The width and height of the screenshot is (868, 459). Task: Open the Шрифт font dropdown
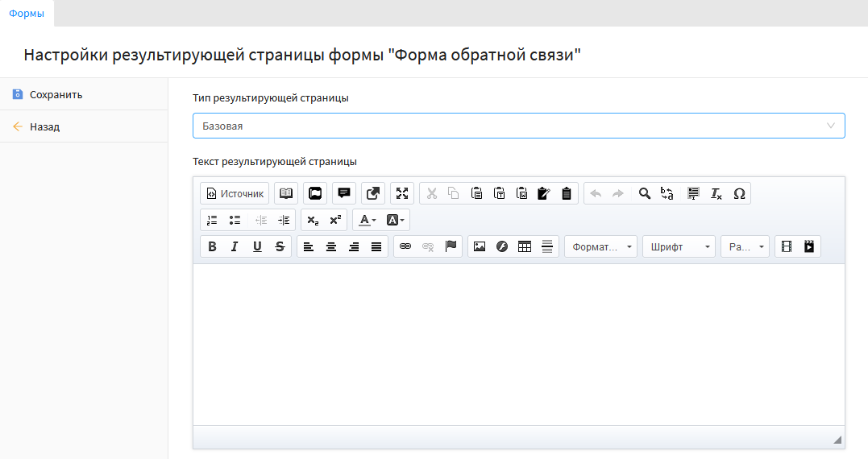tap(679, 246)
